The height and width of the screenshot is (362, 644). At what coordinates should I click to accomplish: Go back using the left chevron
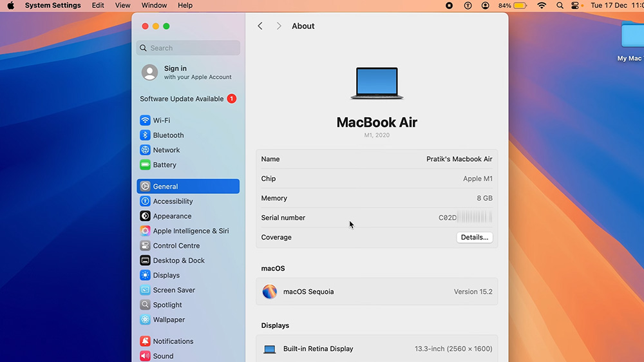click(x=260, y=26)
